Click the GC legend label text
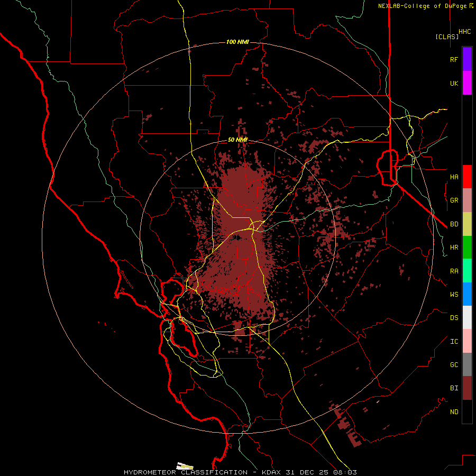 pyautogui.click(x=454, y=365)
